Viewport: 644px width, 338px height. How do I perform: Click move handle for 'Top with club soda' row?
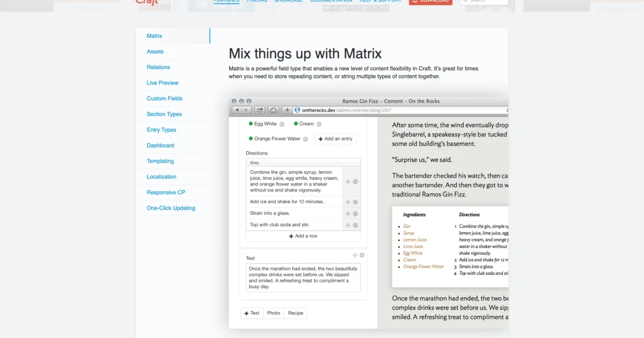coord(348,225)
